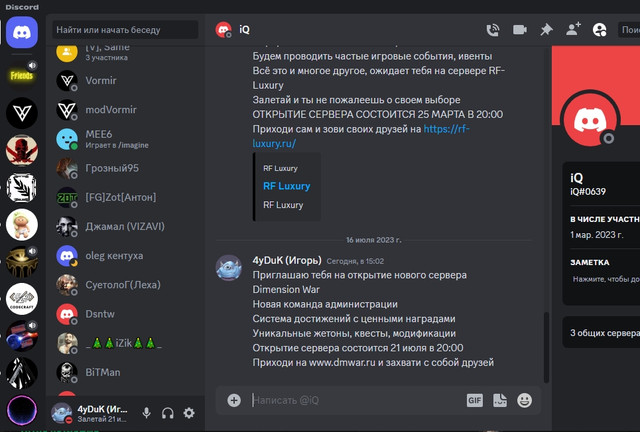Click the attach file plus button
This screenshot has height=432, width=640.
(234, 400)
